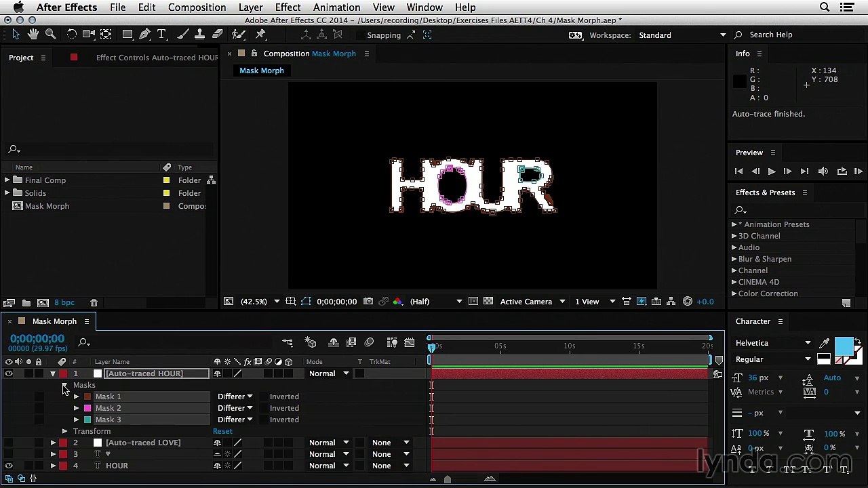
Task: Open the 1 View layout dropdown
Action: (x=595, y=302)
